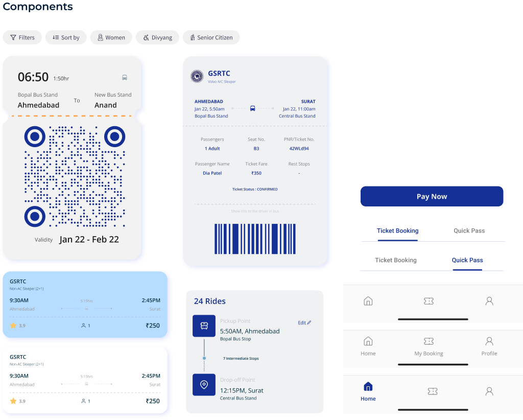
Task: Select inactive Quick Pass tab in upper tab row
Action: pyautogui.click(x=469, y=231)
